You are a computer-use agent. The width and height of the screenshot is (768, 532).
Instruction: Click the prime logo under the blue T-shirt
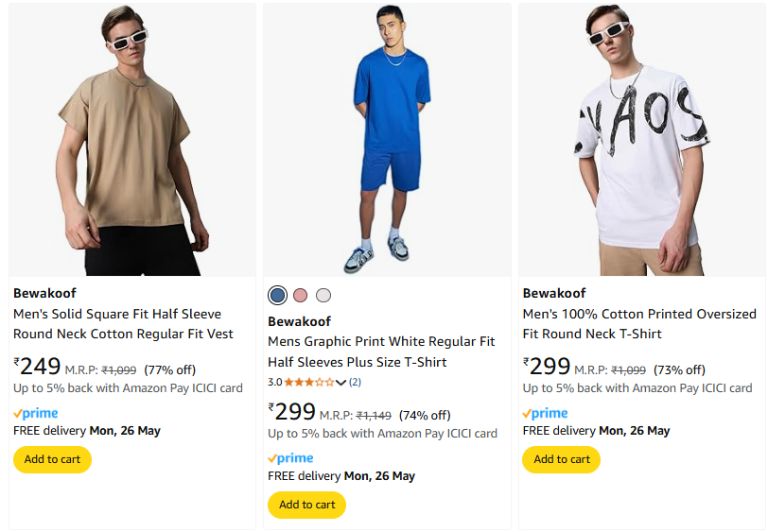click(290, 458)
